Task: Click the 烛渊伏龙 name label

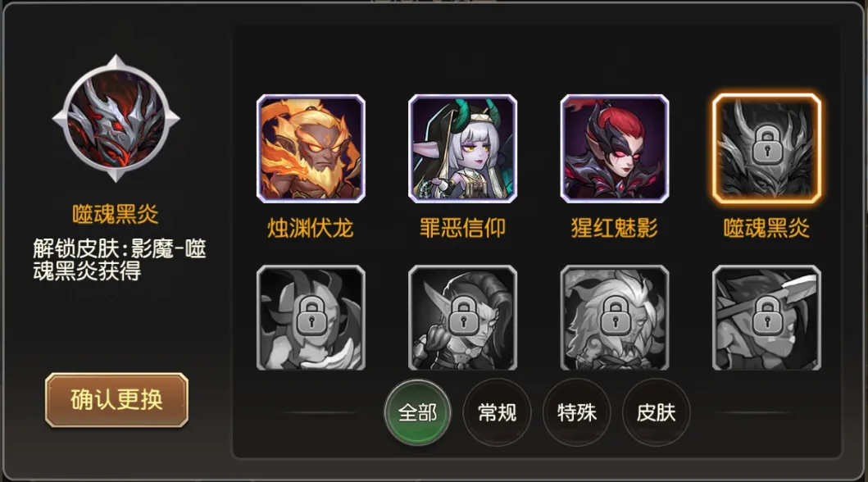Action: coord(311,228)
